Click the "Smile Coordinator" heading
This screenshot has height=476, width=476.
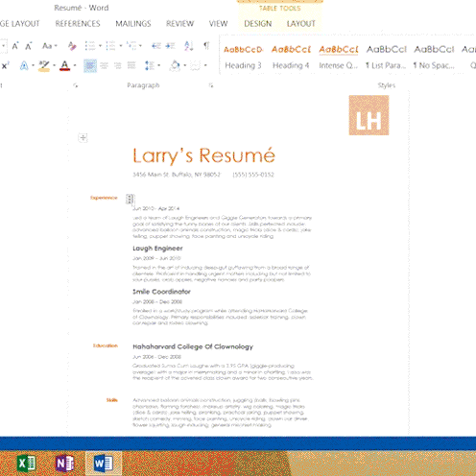coord(161,292)
